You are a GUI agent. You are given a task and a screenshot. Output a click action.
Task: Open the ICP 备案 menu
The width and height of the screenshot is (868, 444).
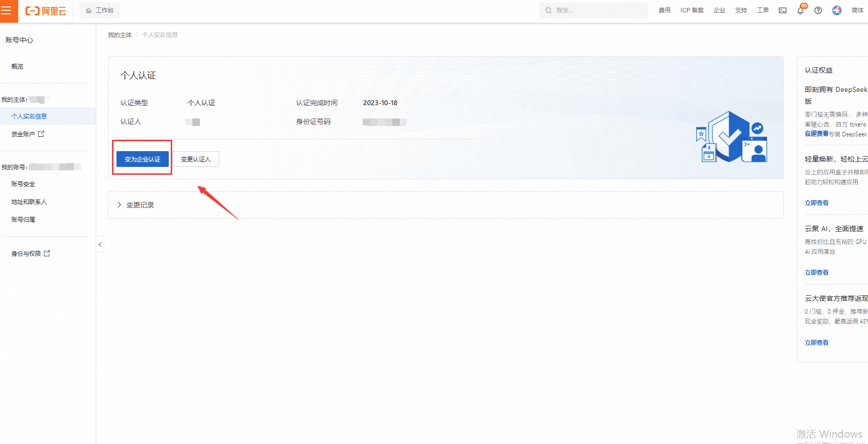pyautogui.click(x=692, y=10)
